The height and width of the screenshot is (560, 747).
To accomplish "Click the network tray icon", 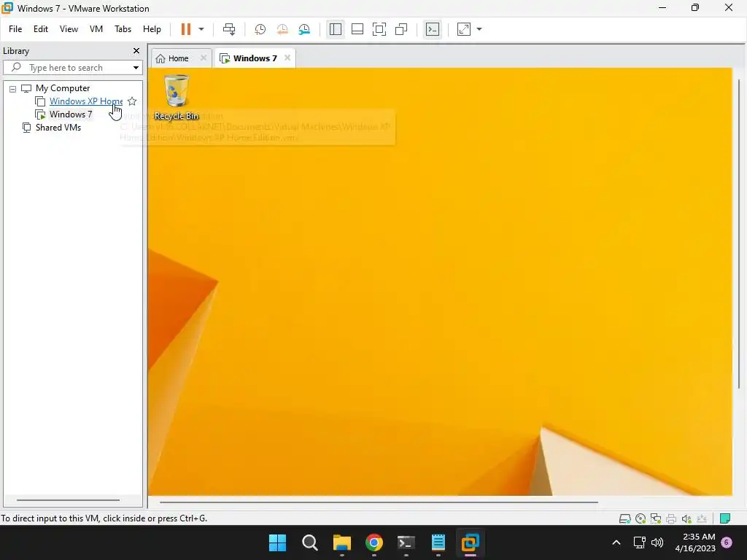I will 639,542.
